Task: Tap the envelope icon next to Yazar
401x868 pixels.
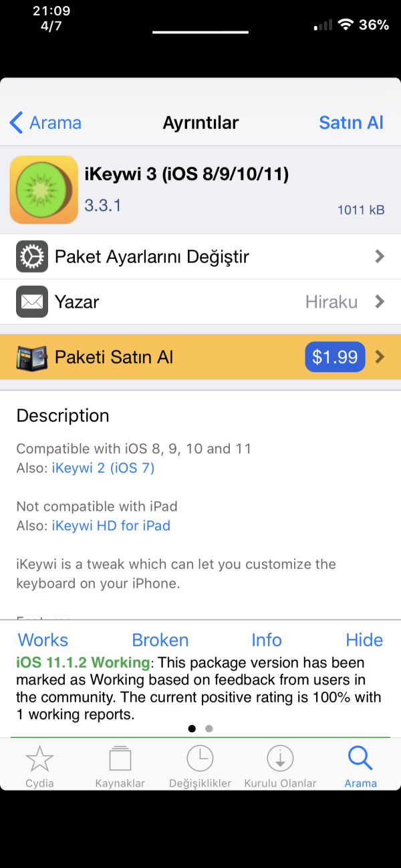Action: pos(32,302)
